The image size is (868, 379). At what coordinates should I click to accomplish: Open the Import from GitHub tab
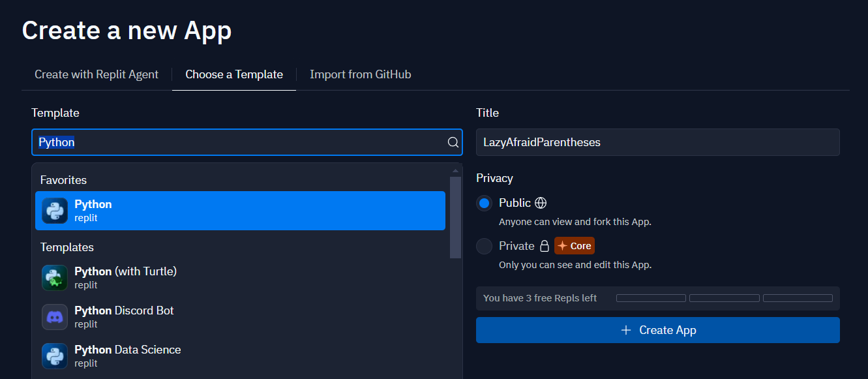(x=361, y=74)
